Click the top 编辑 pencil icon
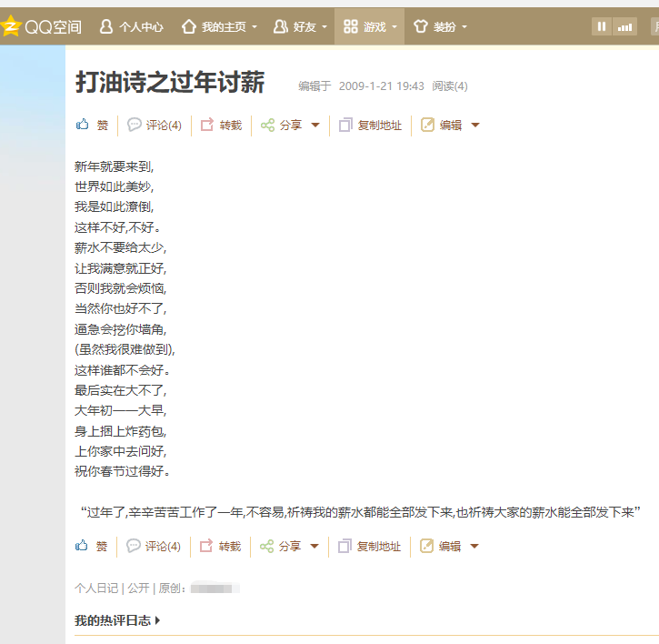Screen dimensions: 659x644 click(427, 125)
